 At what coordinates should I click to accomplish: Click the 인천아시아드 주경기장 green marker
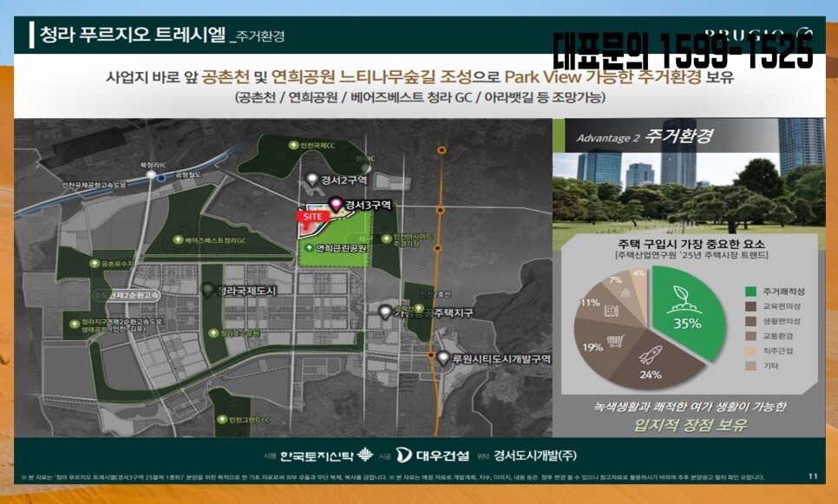pos(386,239)
